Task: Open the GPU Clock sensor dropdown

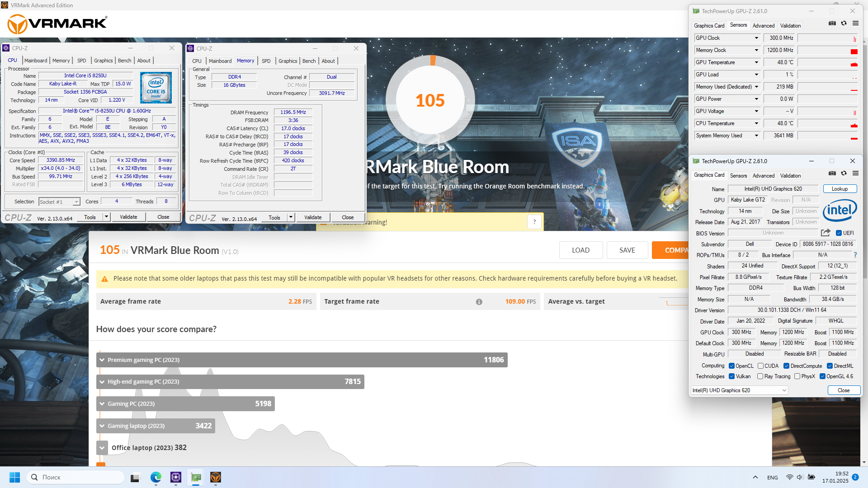Action: 756,38
